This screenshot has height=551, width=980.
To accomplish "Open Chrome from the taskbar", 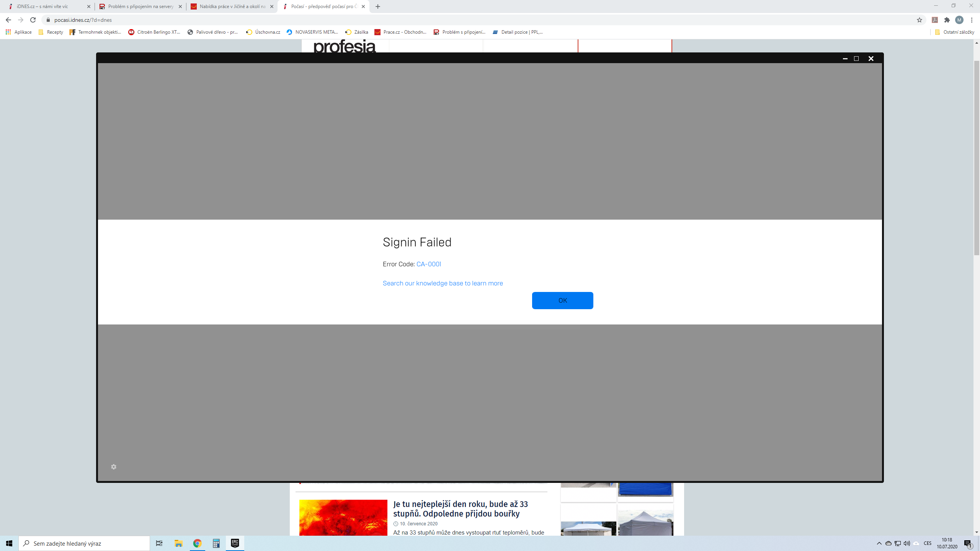I will click(x=197, y=543).
